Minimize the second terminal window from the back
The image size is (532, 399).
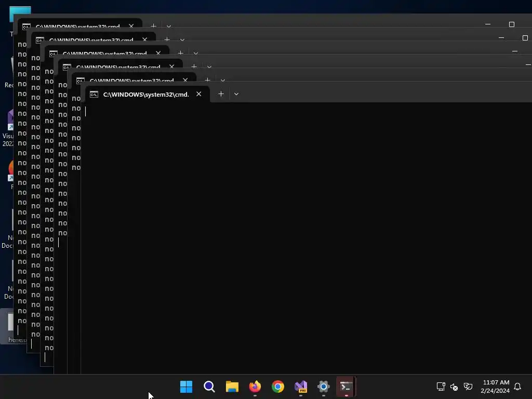501,37
